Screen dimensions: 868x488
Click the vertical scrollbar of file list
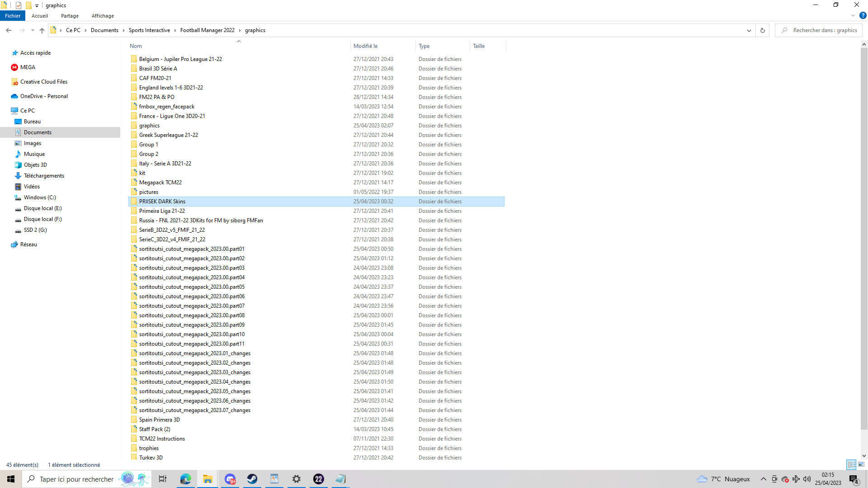864,239
